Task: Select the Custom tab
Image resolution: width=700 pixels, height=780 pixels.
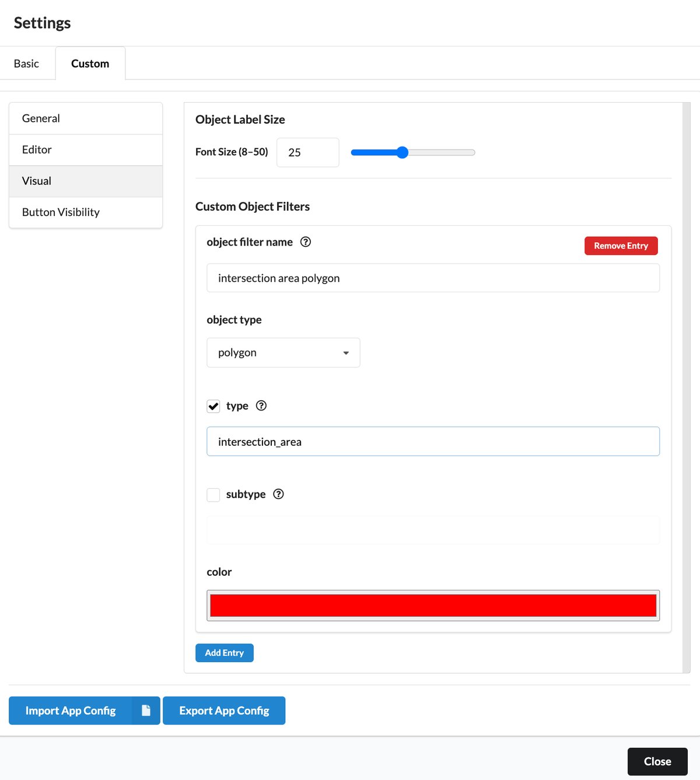Action: [x=90, y=64]
